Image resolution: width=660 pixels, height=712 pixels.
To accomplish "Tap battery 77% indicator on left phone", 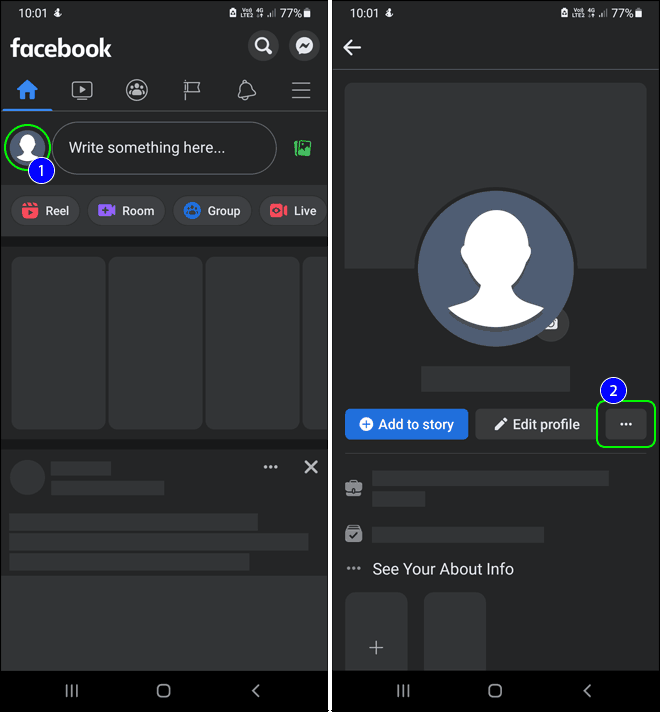I will point(295,13).
